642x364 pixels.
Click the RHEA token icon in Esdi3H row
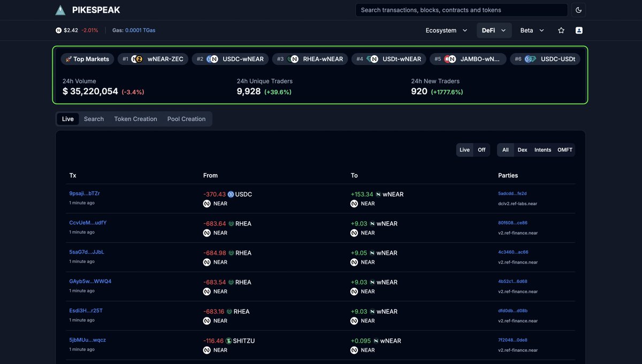(230, 312)
